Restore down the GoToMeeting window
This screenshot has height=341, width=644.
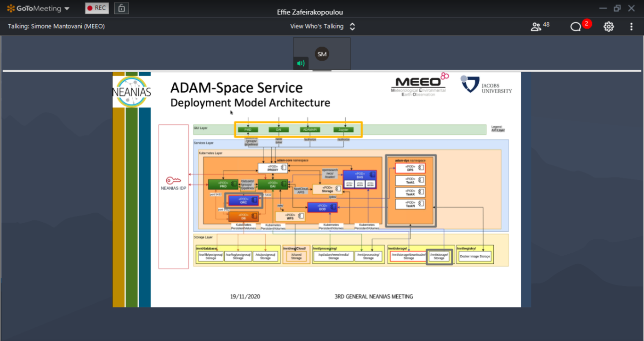click(x=617, y=8)
